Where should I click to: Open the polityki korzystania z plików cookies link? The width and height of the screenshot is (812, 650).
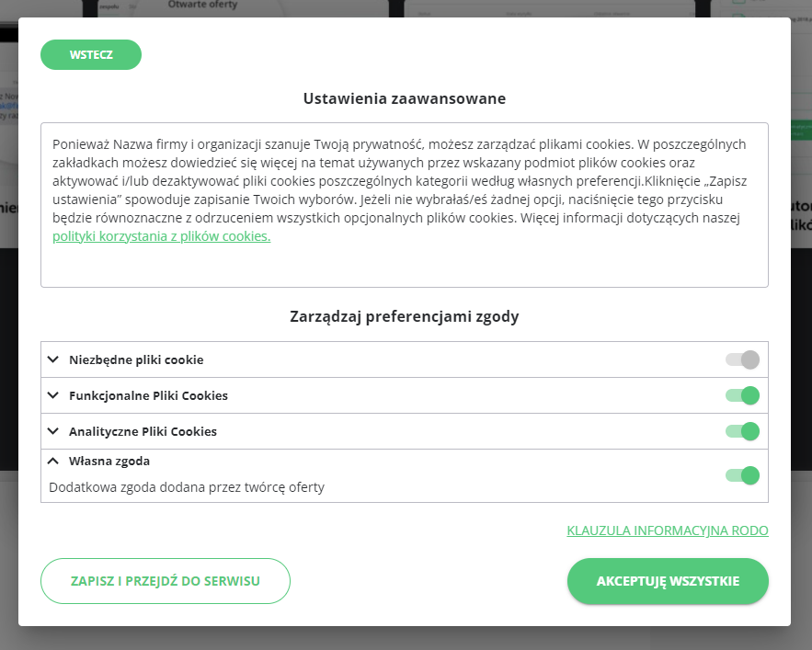tap(161, 236)
